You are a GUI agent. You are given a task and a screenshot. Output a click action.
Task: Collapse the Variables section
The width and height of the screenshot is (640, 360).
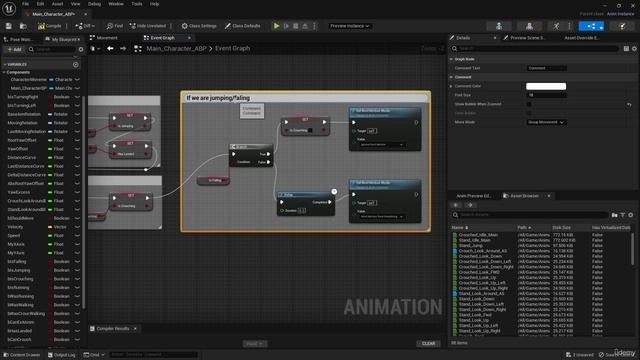click(4, 64)
